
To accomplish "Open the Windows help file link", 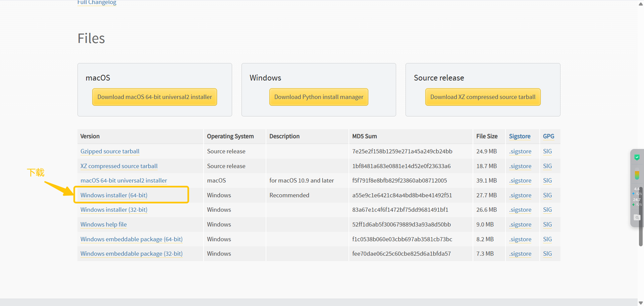I will (103, 224).
